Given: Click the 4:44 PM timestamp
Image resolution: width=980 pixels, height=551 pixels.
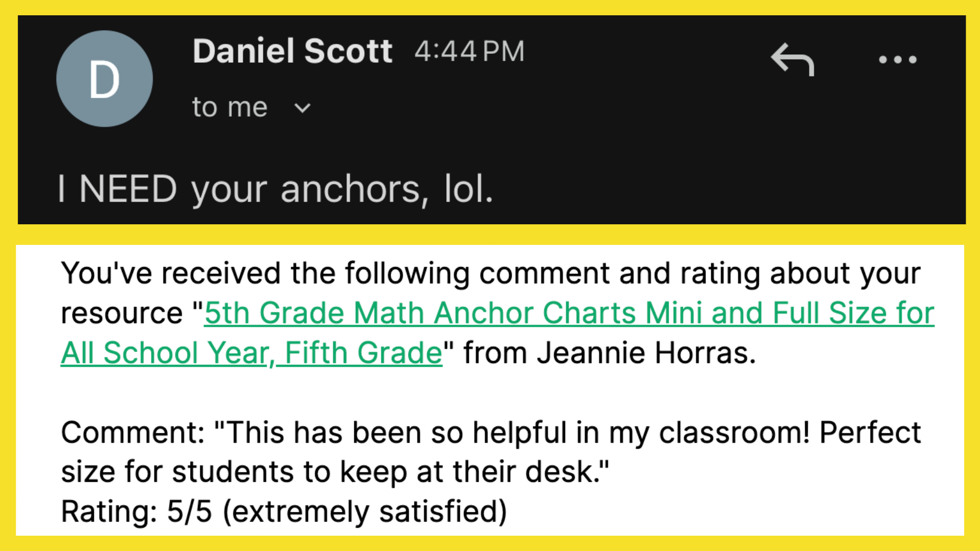Looking at the screenshot, I should tap(469, 51).
